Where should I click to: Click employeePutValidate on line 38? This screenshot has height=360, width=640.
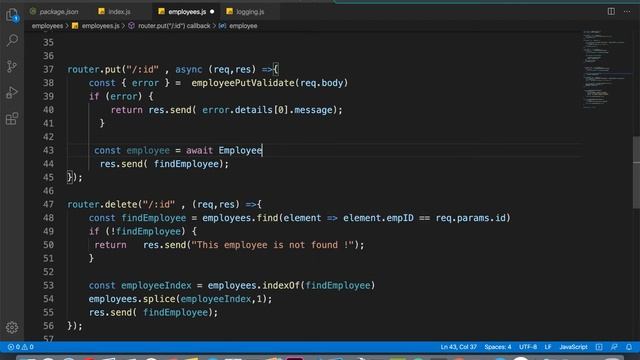(243, 83)
